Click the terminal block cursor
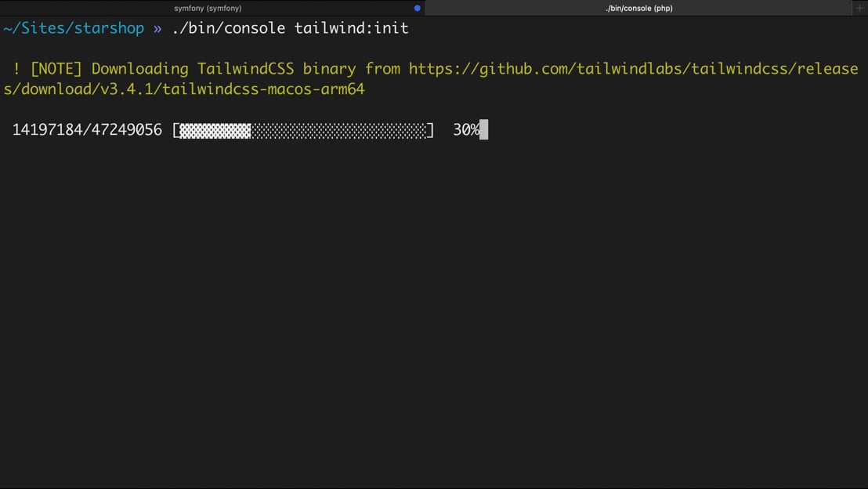This screenshot has height=489, width=868. pyautogui.click(x=484, y=130)
